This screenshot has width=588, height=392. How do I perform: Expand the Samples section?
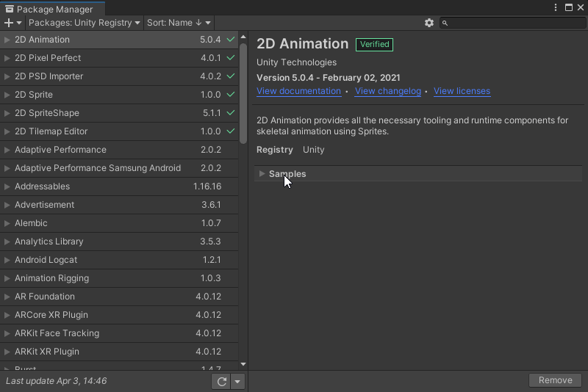tap(262, 174)
